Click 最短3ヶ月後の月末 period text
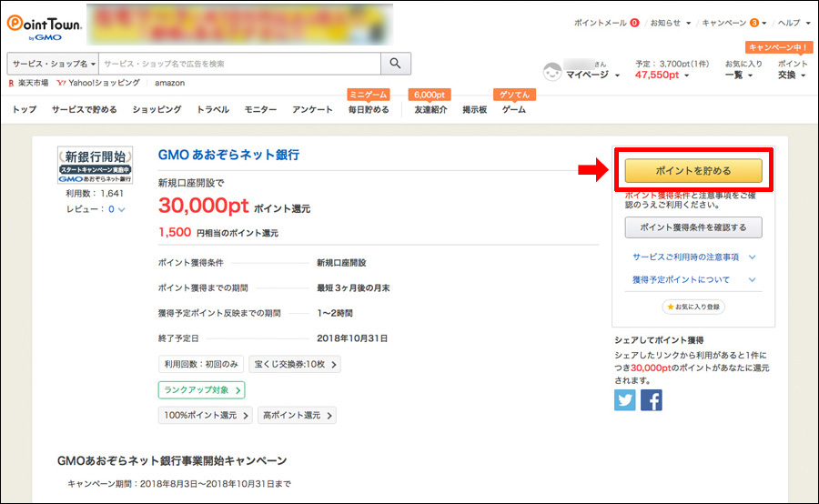 pos(353,287)
